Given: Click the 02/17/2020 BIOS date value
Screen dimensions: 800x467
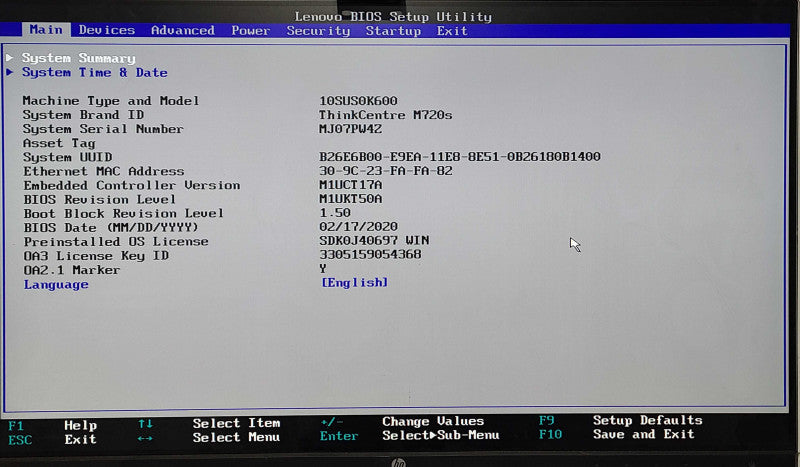Looking at the screenshot, I should click(x=358, y=226).
